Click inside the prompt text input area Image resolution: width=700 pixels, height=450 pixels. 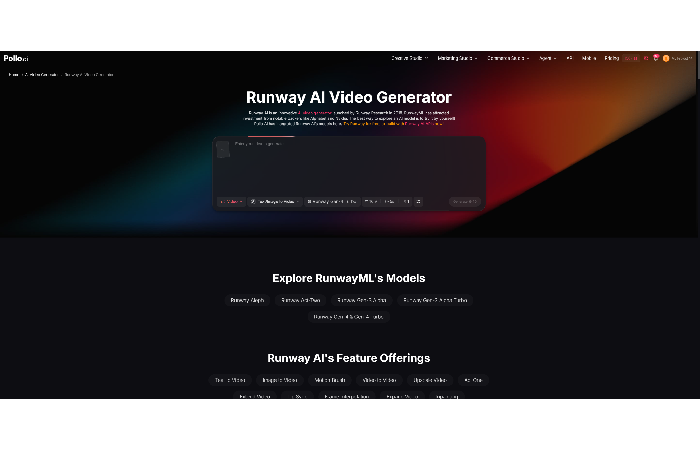357,167
